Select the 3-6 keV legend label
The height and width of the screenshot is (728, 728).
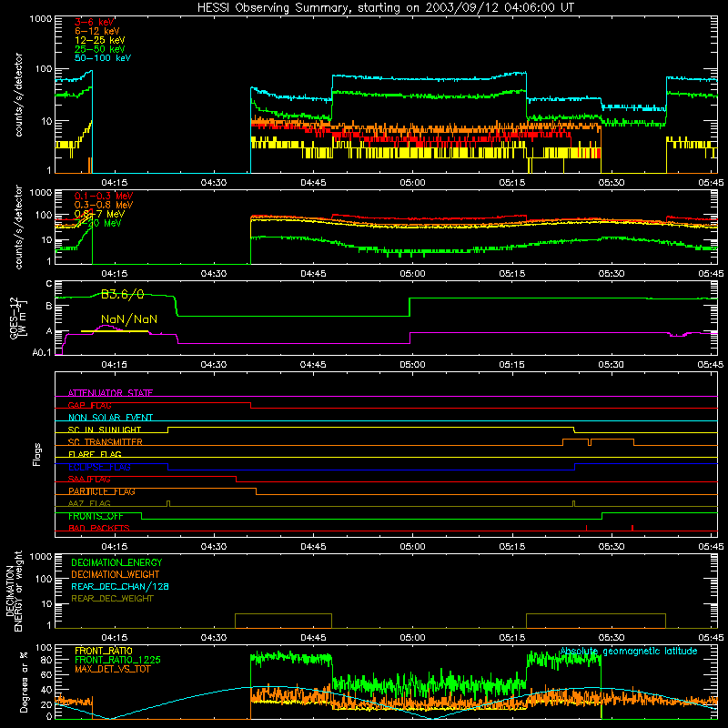pos(95,22)
